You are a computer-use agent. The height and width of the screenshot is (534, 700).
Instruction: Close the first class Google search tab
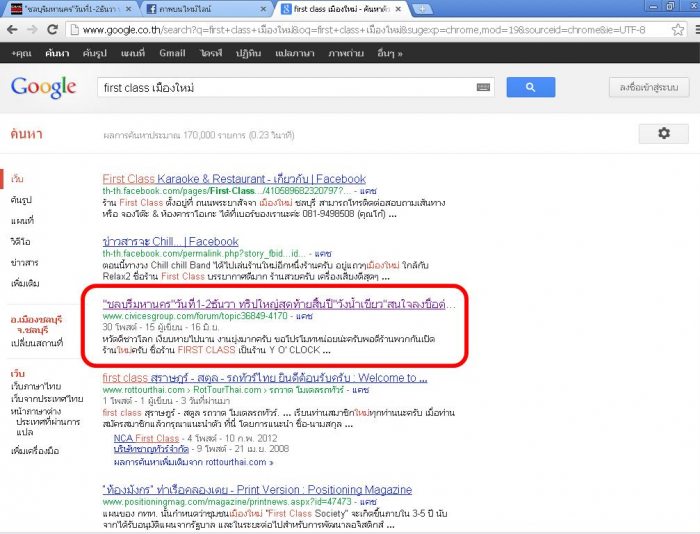point(398,9)
